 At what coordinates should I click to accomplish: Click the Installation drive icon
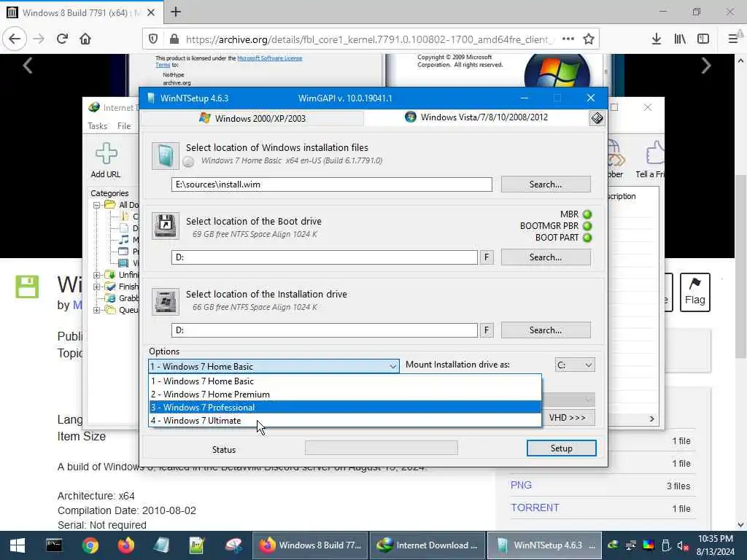pos(166,301)
